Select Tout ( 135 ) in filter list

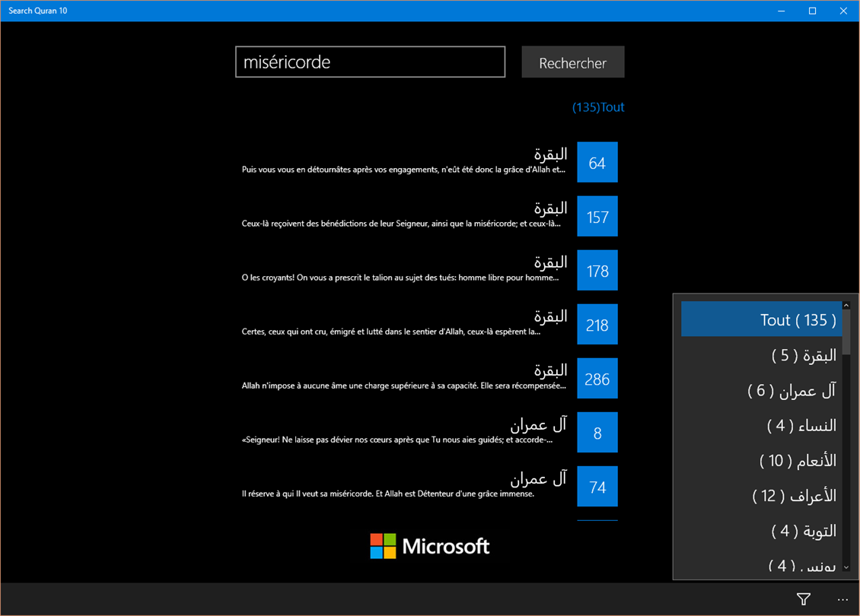[x=761, y=319]
